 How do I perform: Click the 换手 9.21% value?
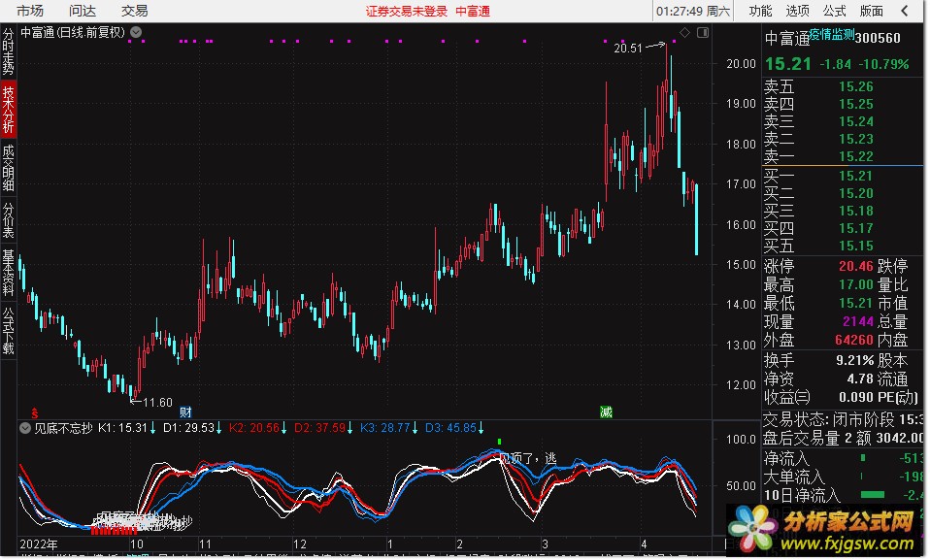coord(855,360)
